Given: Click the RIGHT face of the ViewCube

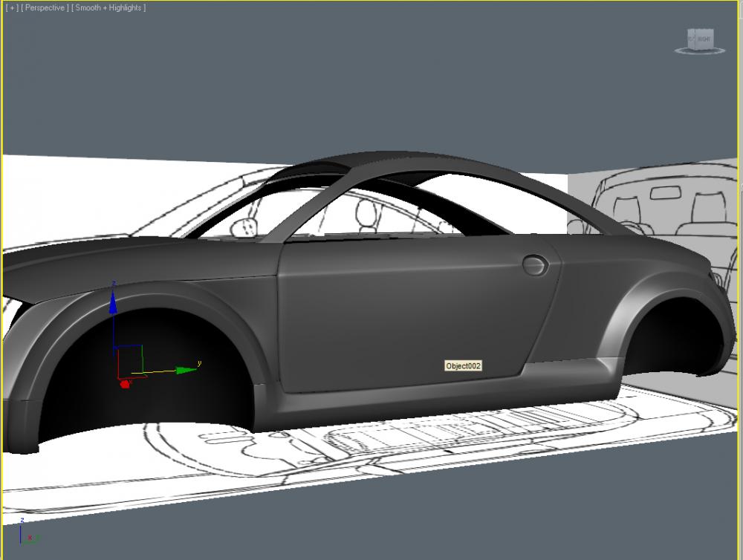Looking at the screenshot, I should point(703,39).
